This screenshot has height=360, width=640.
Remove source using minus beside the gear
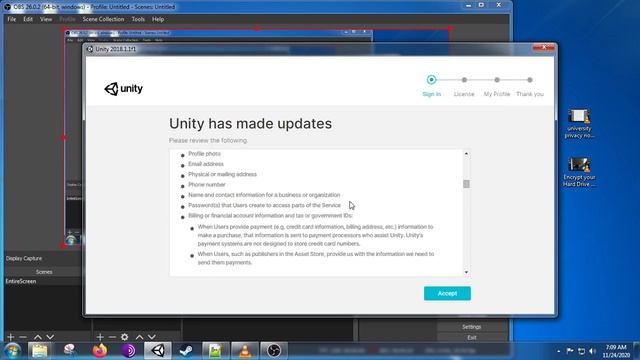112,337
